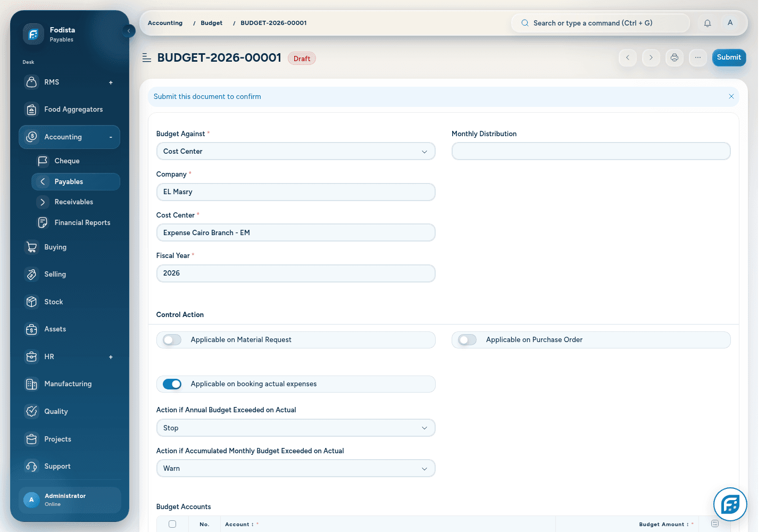Focus the search or command bar
The image size is (766, 532).
pyautogui.click(x=601, y=23)
